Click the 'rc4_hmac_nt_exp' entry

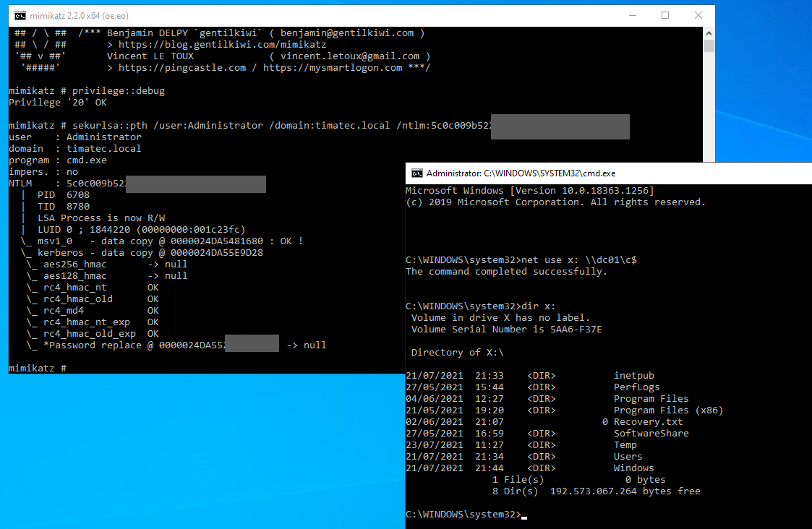92,322
